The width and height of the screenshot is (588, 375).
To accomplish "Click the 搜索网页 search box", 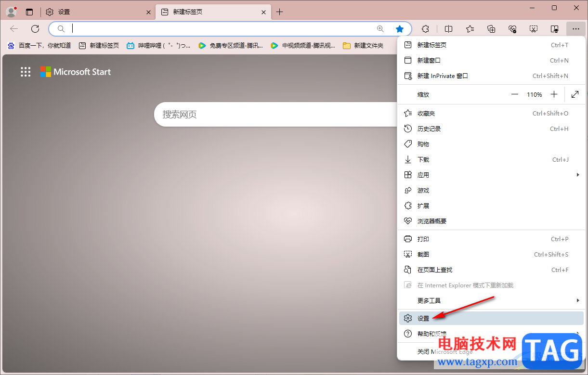I will pos(275,115).
